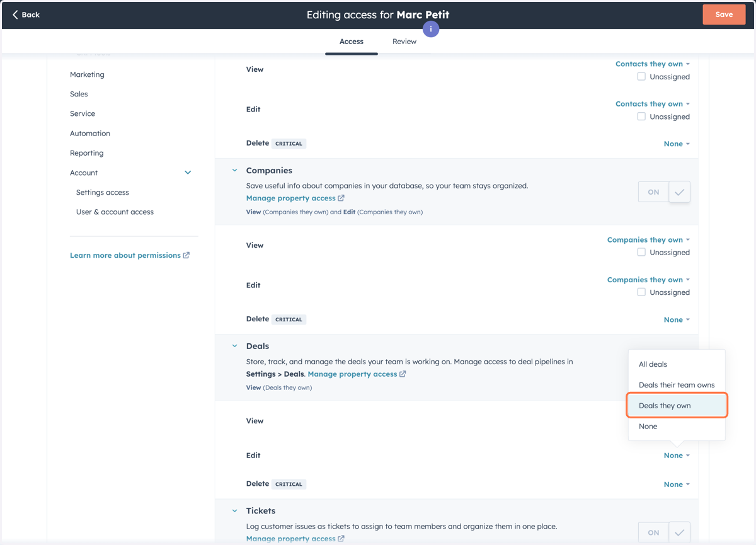756x545 pixels.
Task: Open the Deals Delete None dropdown
Action: coord(677,484)
